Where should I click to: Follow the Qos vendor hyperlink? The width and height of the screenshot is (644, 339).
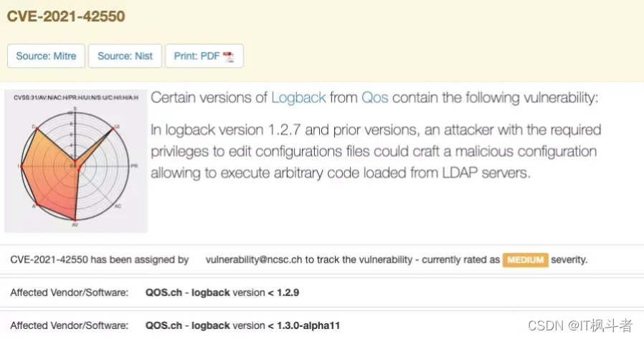(374, 97)
